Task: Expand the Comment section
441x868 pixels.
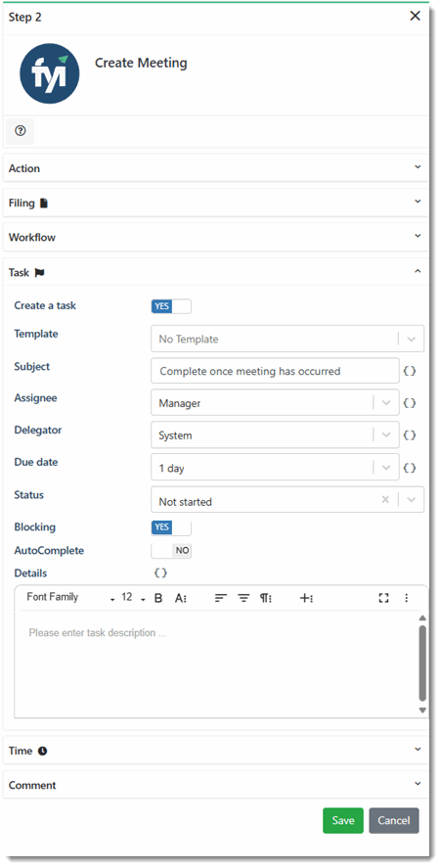Action: 215,785
